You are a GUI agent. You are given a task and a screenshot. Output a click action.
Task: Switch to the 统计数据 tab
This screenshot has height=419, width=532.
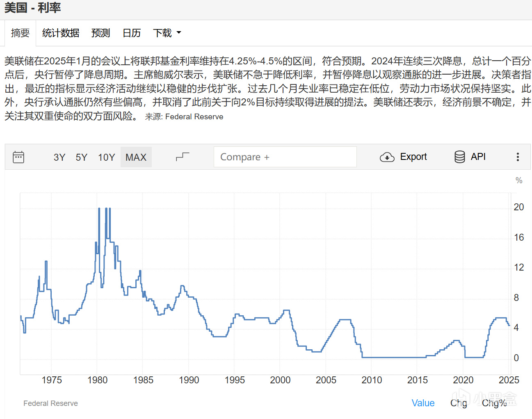(x=61, y=33)
